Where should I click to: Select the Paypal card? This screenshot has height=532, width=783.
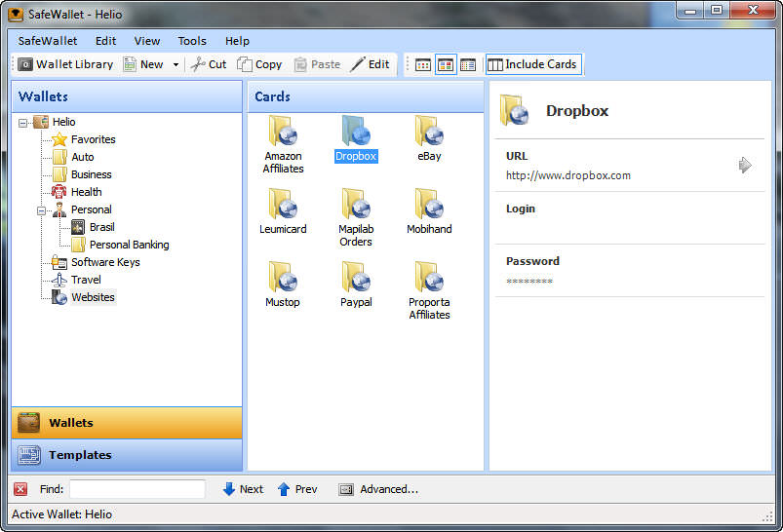point(356,284)
